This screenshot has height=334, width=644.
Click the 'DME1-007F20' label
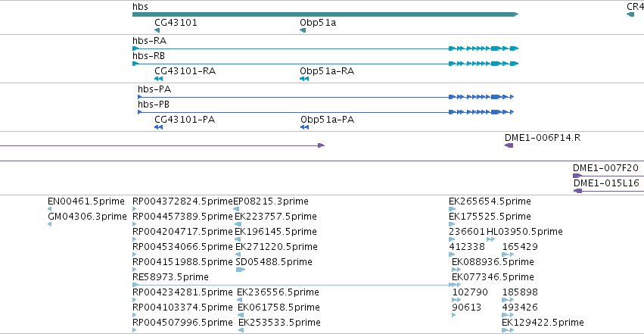coord(606,167)
